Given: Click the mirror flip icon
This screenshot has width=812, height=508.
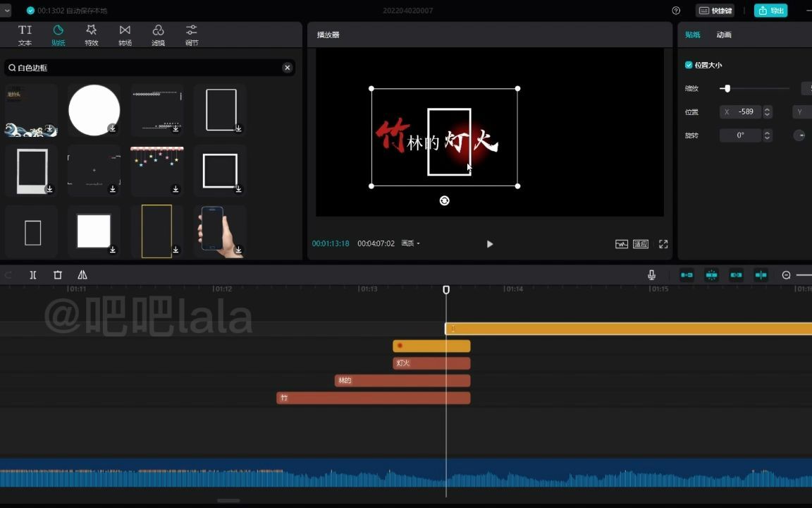Looking at the screenshot, I should (82, 275).
